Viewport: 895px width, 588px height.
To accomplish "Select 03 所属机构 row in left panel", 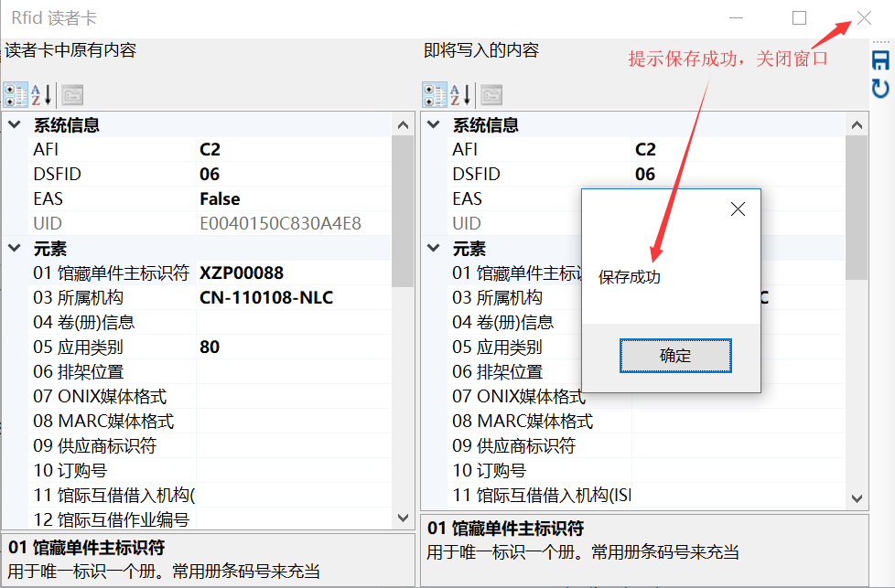I will coord(210,298).
